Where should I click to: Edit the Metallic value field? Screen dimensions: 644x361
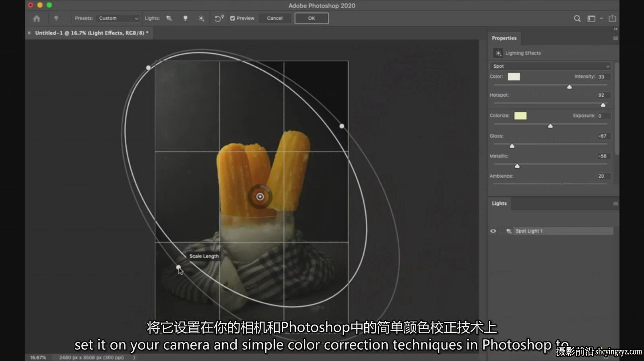[x=604, y=156]
